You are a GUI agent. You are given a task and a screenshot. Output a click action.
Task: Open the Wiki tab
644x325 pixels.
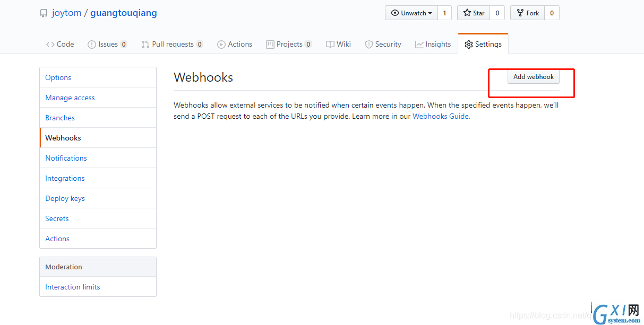click(338, 44)
